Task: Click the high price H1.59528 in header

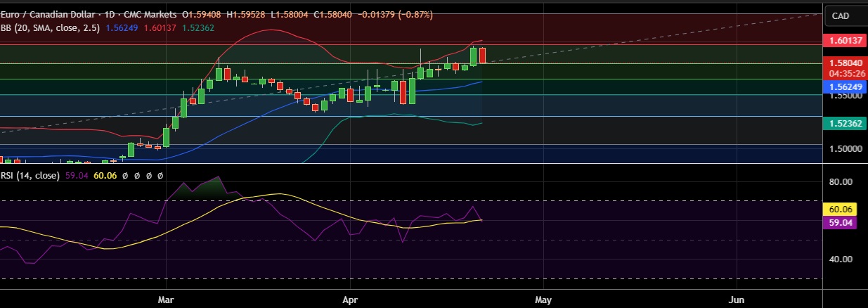Action: pos(247,14)
